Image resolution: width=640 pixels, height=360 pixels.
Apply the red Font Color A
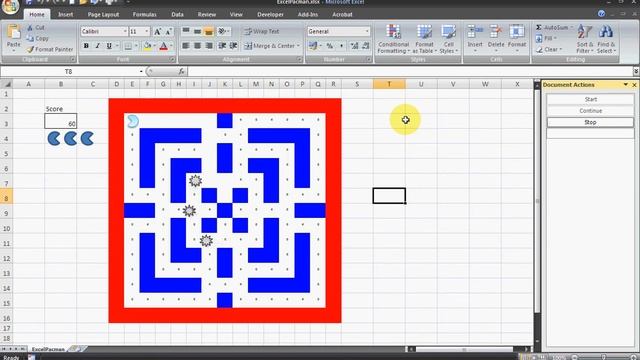click(164, 46)
